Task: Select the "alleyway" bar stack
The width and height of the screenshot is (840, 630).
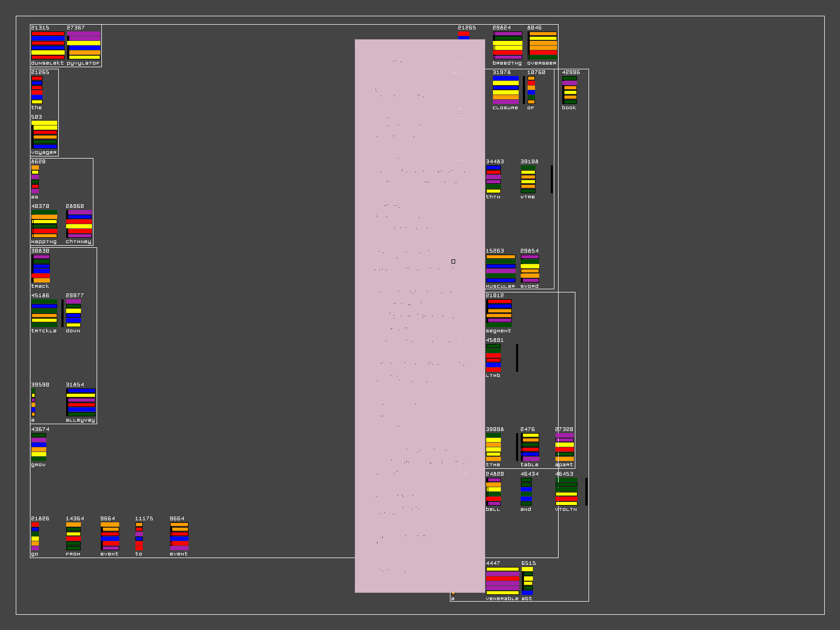Action: 81,402
